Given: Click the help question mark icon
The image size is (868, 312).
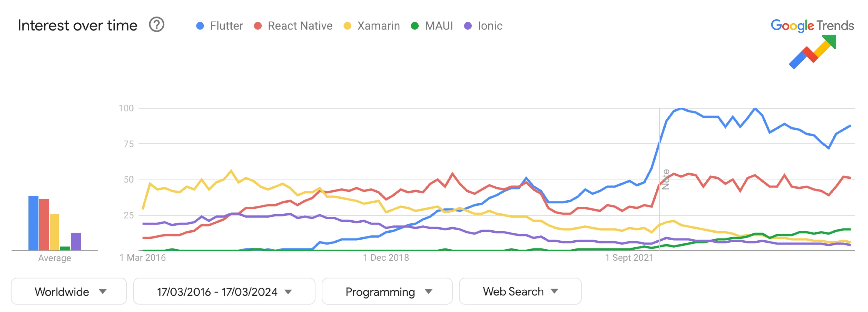Looking at the screenshot, I should tap(156, 25).
